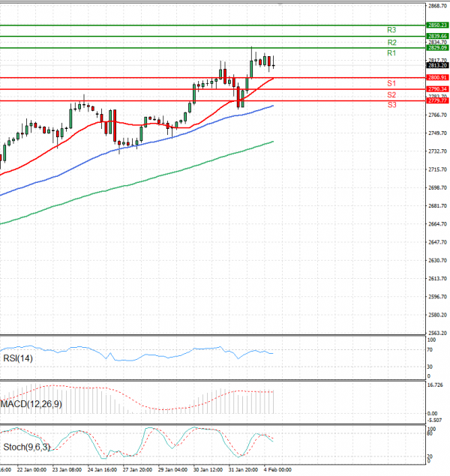Click the MACD scale value -5.507
The width and height of the screenshot is (450, 476).
pyautogui.click(x=434, y=421)
